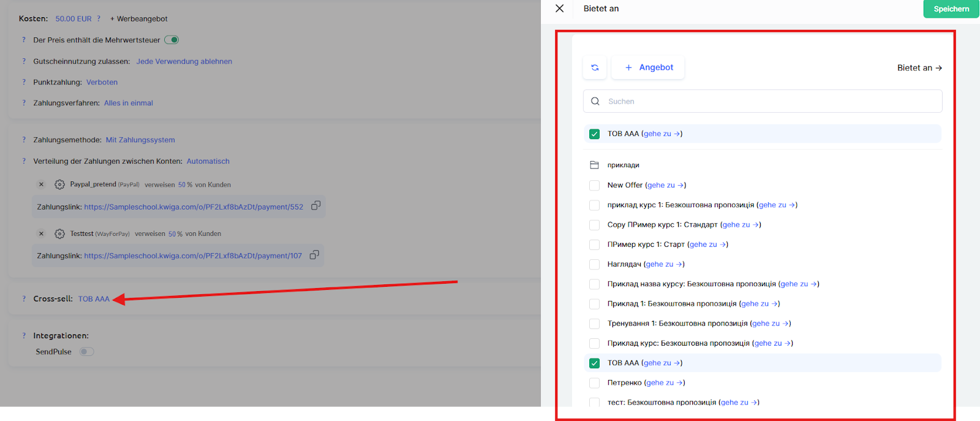The width and height of the screenshot is (980, 421).
Task: Copy the payment/552 link icon
Action: pyautogui.click(x=315, y=206)
